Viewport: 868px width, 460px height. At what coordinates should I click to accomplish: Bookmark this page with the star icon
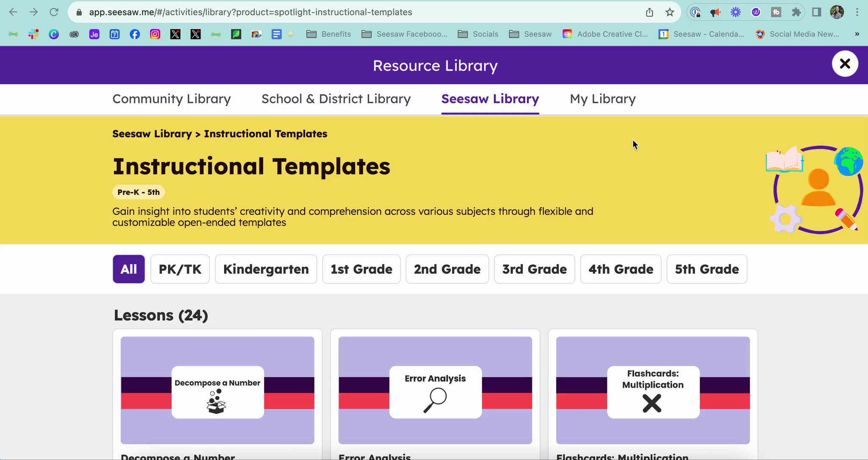click(x=670, y=12)
